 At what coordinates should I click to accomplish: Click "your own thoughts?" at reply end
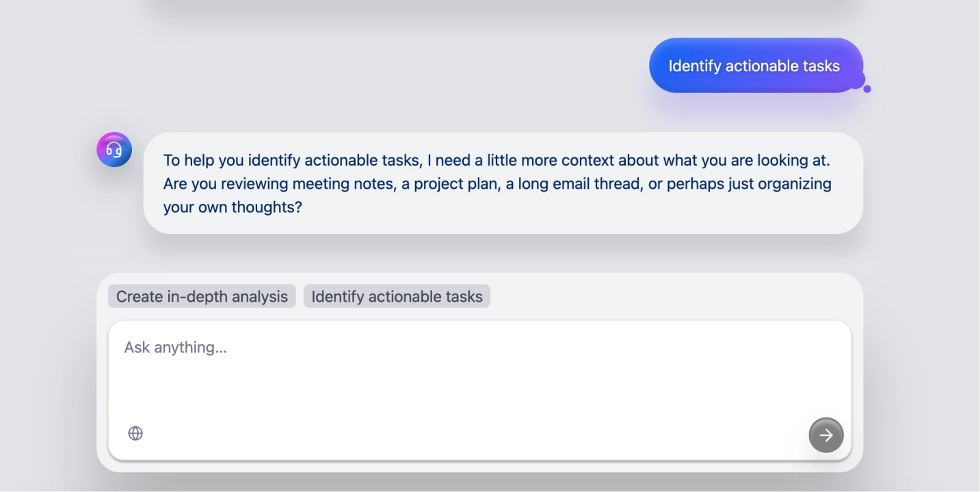(x=233, y=207)
